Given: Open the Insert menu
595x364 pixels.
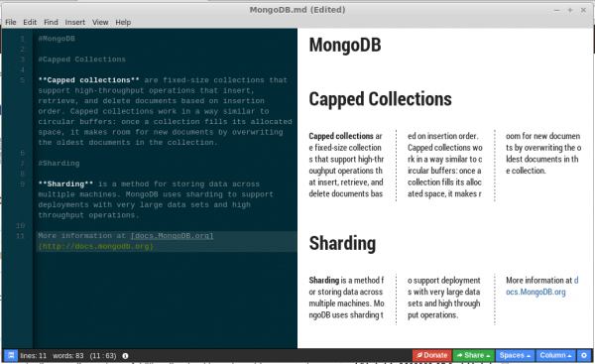Looking at the screenshot, I should [x=74, y=23].
